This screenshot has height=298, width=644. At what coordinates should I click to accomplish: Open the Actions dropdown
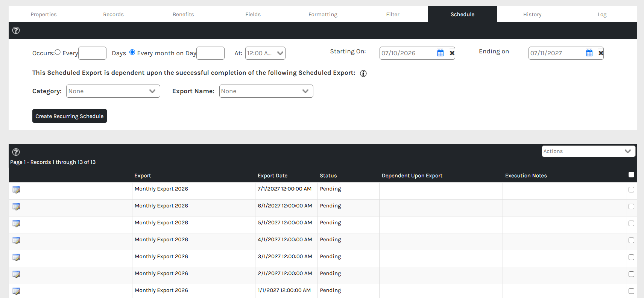[588, 151]
